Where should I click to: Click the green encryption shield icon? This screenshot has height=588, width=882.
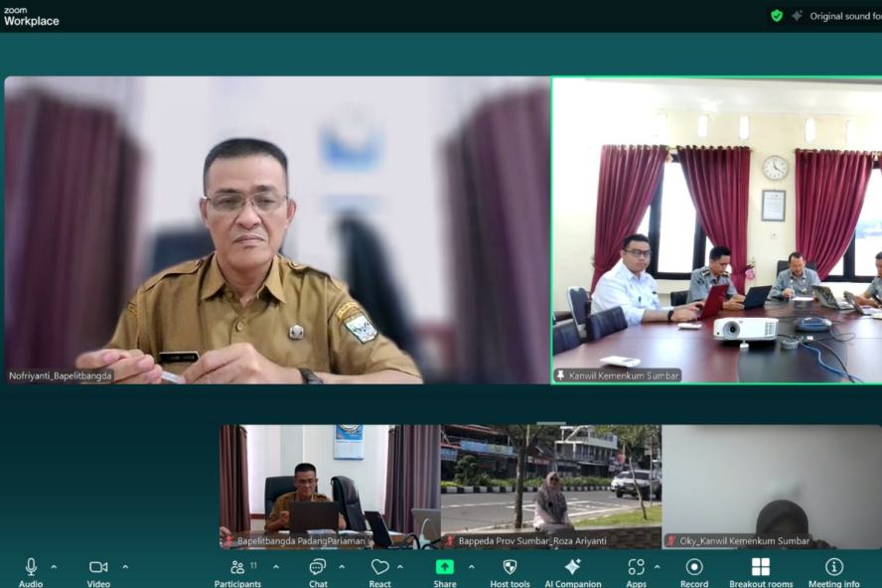(777, 16)
